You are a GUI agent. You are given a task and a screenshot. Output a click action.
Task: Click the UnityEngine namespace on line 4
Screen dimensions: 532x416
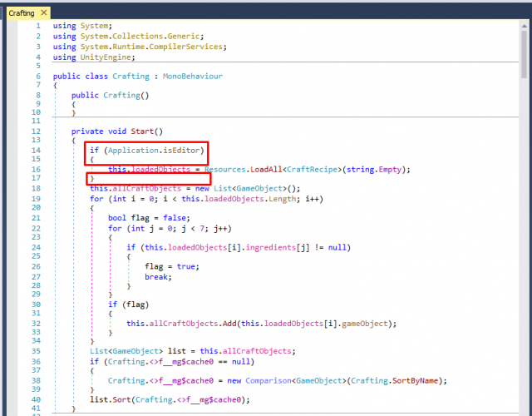pyautogui.click(x=107, y=57)
